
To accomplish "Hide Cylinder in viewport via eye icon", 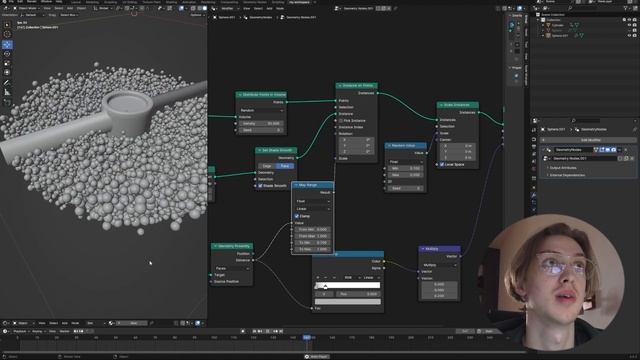I will [x=629, y=25].
